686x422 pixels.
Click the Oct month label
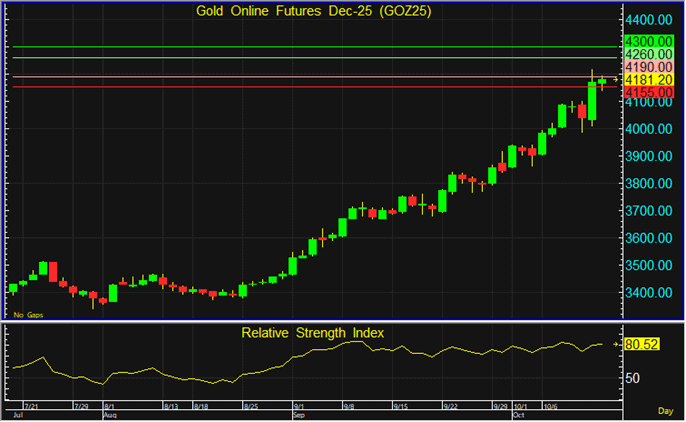[x=516, y=414]
